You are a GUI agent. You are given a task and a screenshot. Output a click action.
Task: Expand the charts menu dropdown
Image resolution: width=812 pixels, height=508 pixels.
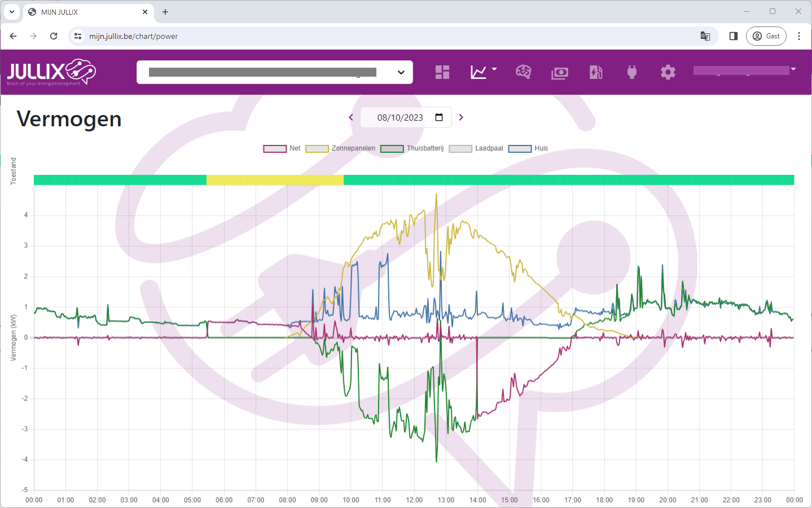(483, 72)
